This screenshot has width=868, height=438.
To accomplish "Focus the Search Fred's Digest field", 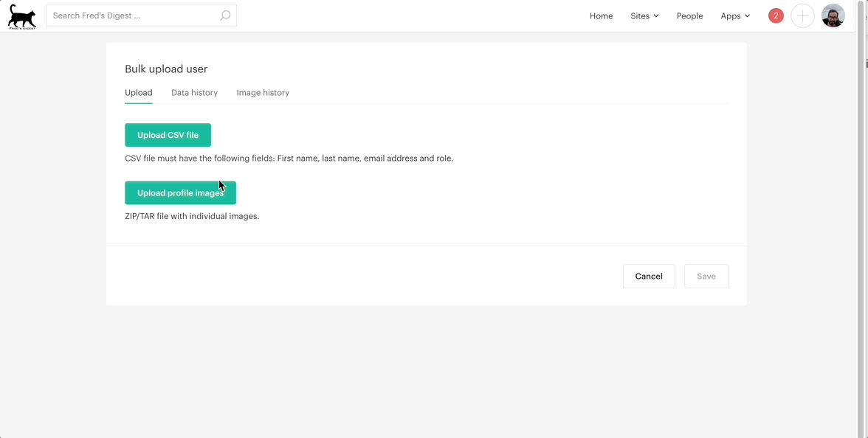I will tap(133, 15).
